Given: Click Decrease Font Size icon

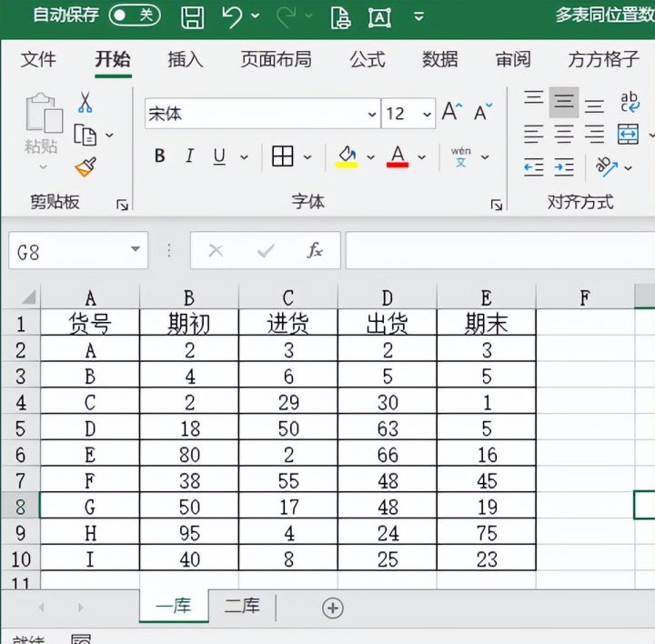Looking at the screenshot, I should coord(483,112).
